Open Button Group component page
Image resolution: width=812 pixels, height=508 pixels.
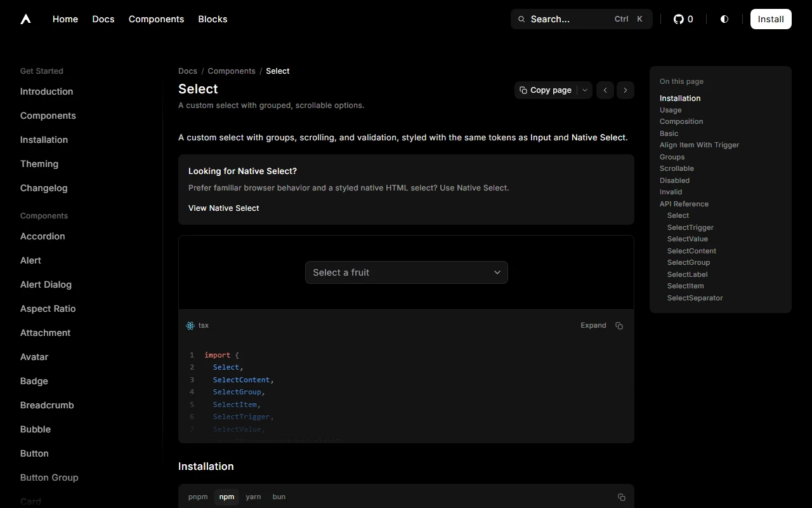(49, 478)
